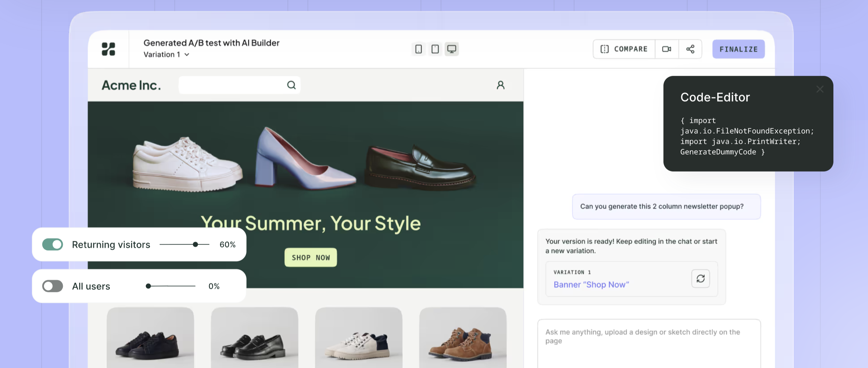Viewport: 868px width, 368px height.
Task: Expand variation options under Generated A/B test
Action: (x=187, y=54)
